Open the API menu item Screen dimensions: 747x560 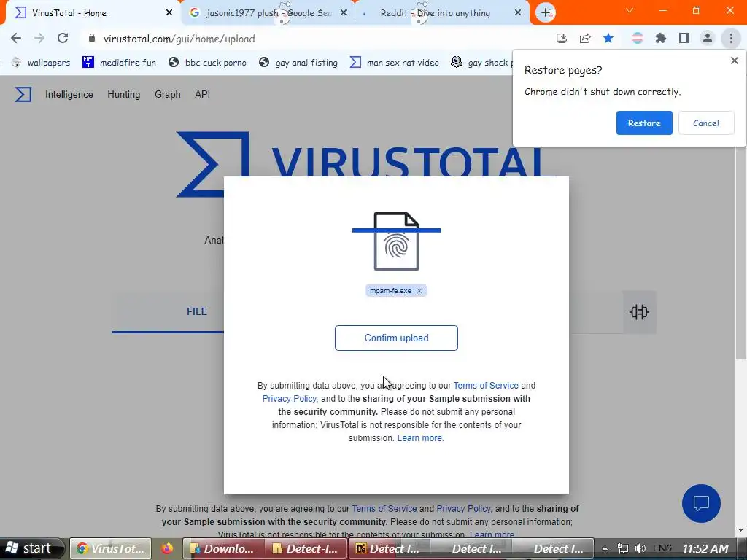pos(203,94)
